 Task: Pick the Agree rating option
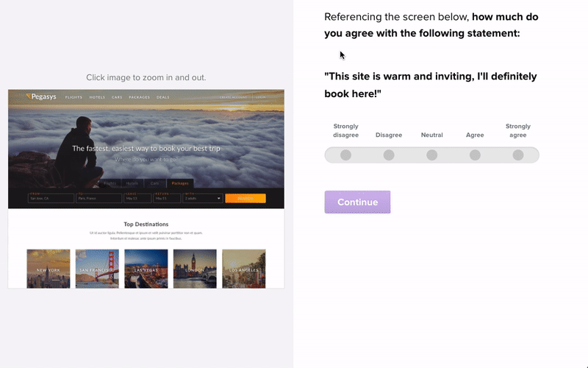tap(475, 155)
